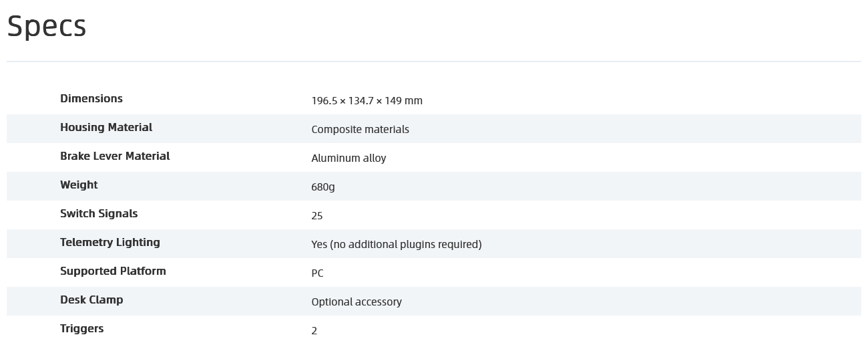868x351 pixels.
Task: Click the Specs section heading
Action: pyautogui.click(x=47, y=27)
